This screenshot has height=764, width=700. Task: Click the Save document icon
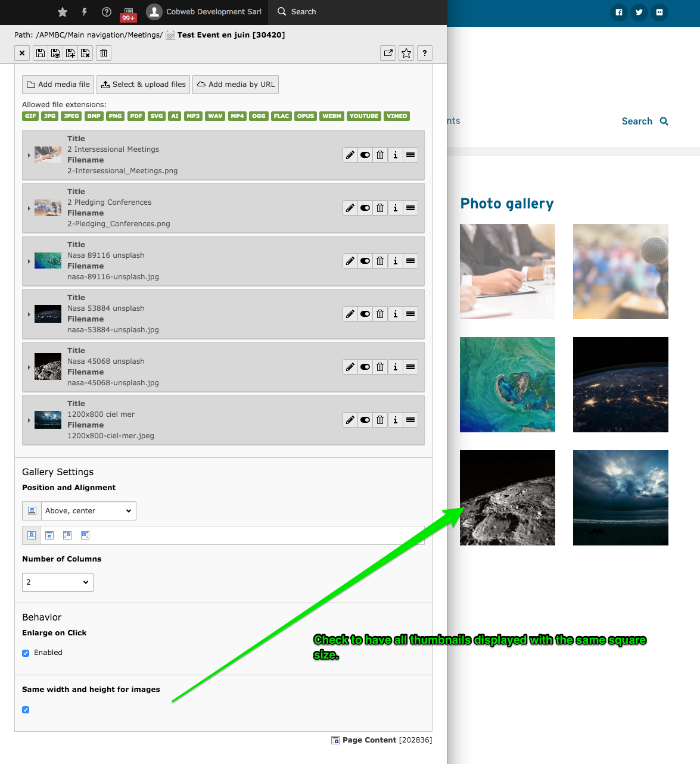pyautogui.click(x=41, y=53)
